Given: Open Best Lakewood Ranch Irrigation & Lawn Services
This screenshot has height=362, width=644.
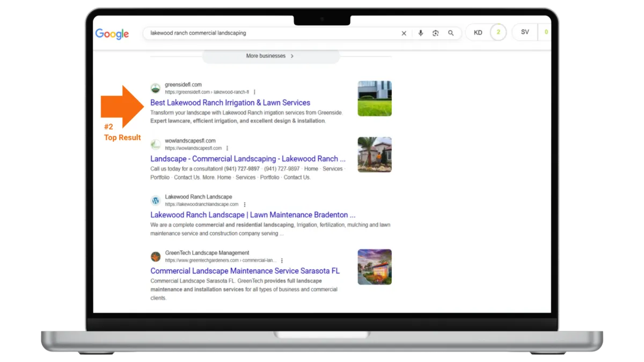Looking at the screenshot, I should pyautogui.click(x=230, y=102).
